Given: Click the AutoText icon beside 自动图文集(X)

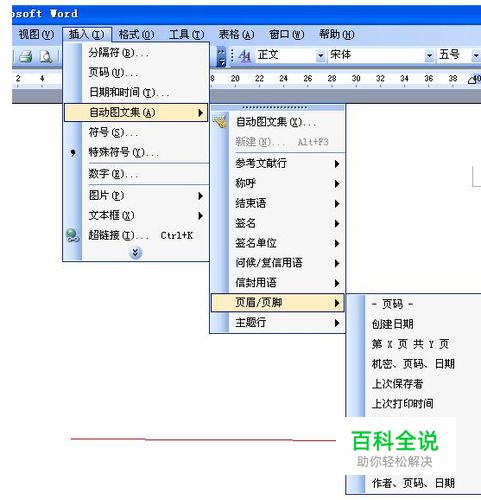Looking at the screenshot, I should [x=220, y=122].
